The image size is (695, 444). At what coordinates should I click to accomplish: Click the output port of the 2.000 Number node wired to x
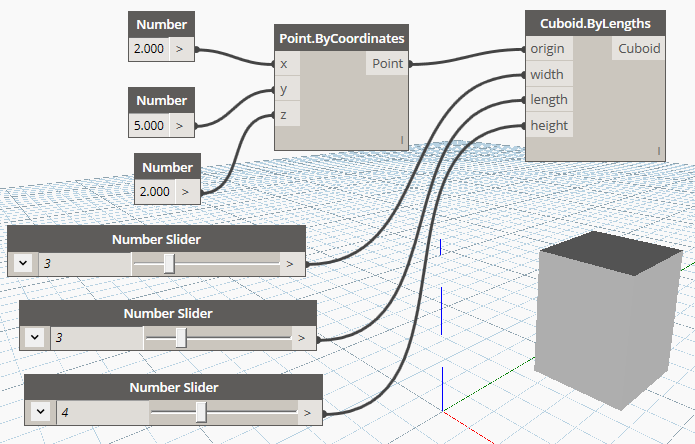[182, 49]
